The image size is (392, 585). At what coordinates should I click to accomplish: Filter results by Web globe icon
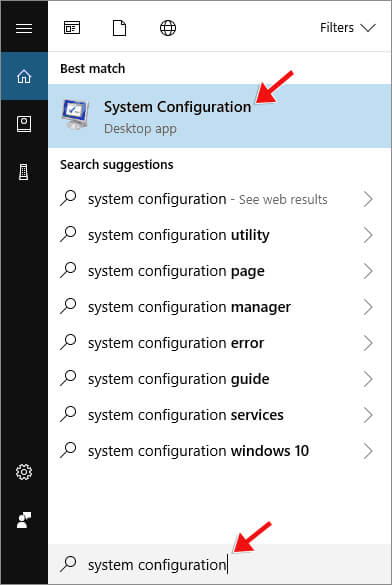168,28
